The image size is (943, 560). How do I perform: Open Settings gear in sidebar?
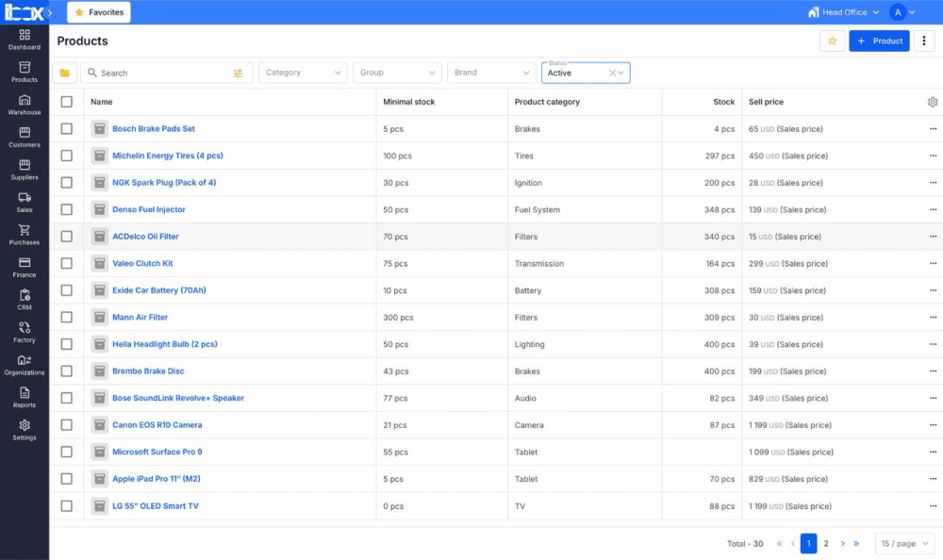coord(25,430)
